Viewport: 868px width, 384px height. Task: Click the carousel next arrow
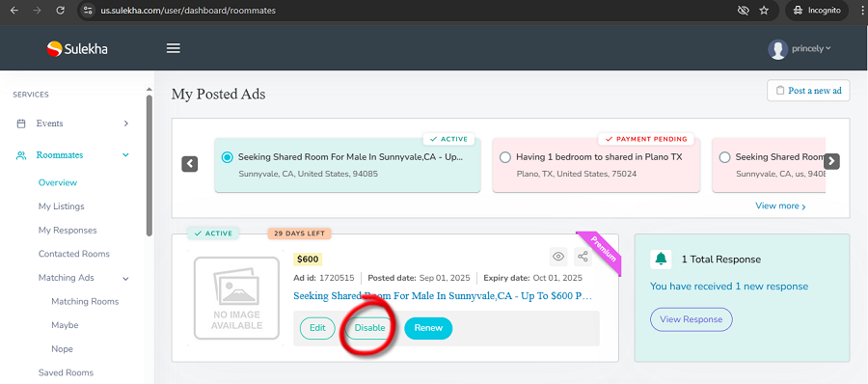(831, 161)
